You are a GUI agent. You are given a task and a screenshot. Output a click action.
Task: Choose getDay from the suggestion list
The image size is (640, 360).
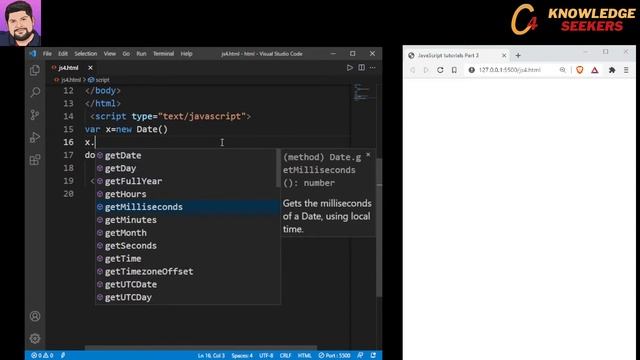[x=187, y=168]
